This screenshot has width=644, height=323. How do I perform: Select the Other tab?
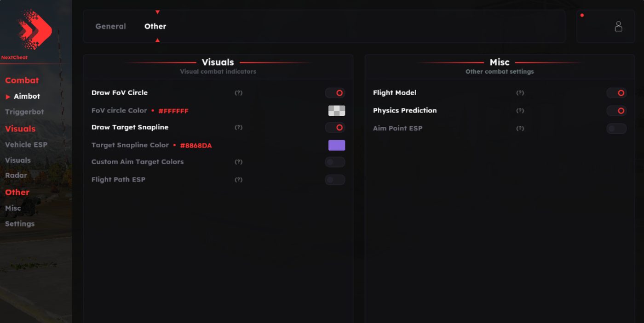(x=155, y=26)
